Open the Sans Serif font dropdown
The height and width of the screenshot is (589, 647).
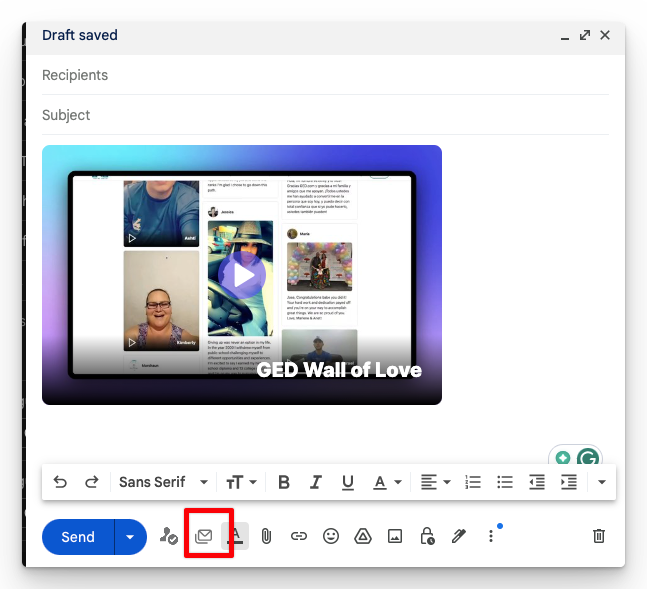[163, 482]
